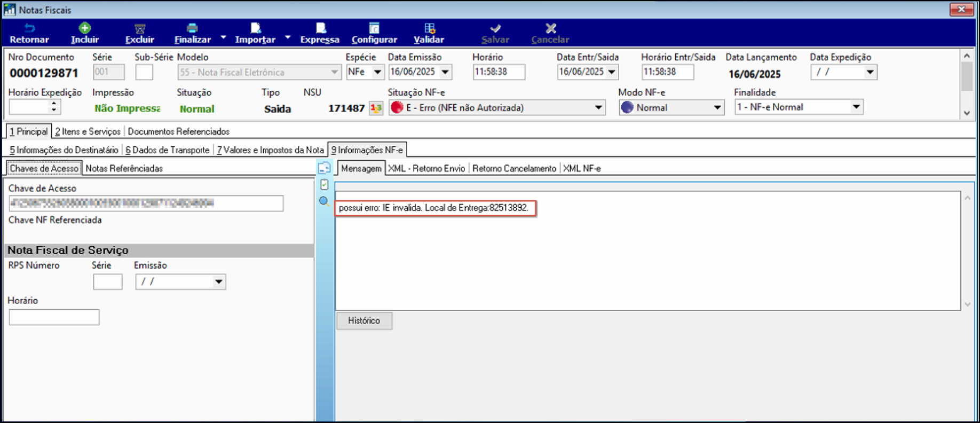Click the Cancelar X icon
Image resolution: width=980 pixels, height=423 pixels.
pos(551,28)
